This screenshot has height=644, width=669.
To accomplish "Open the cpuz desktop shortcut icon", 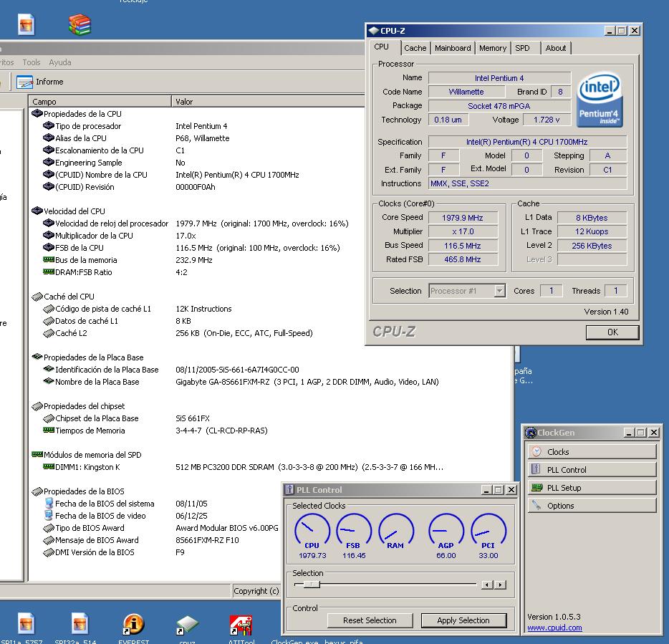I will pos(187,625).
